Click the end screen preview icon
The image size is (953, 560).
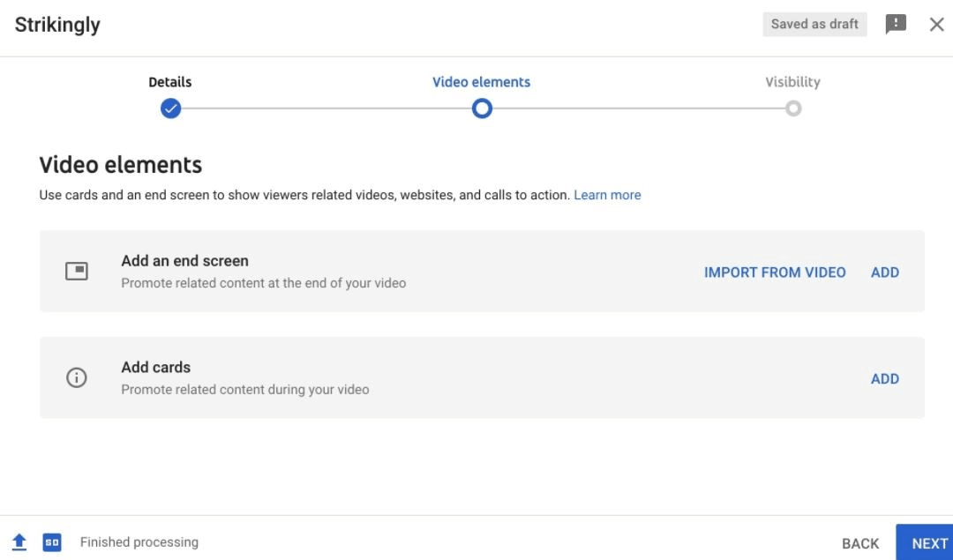(x=77, y=271)
